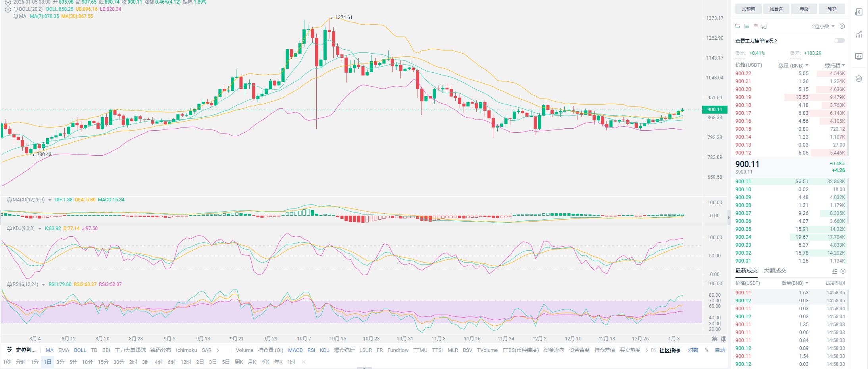Open the rising bar-chart icon in sidebar
This screenshot has width=868, height=369.
point(859,34)
